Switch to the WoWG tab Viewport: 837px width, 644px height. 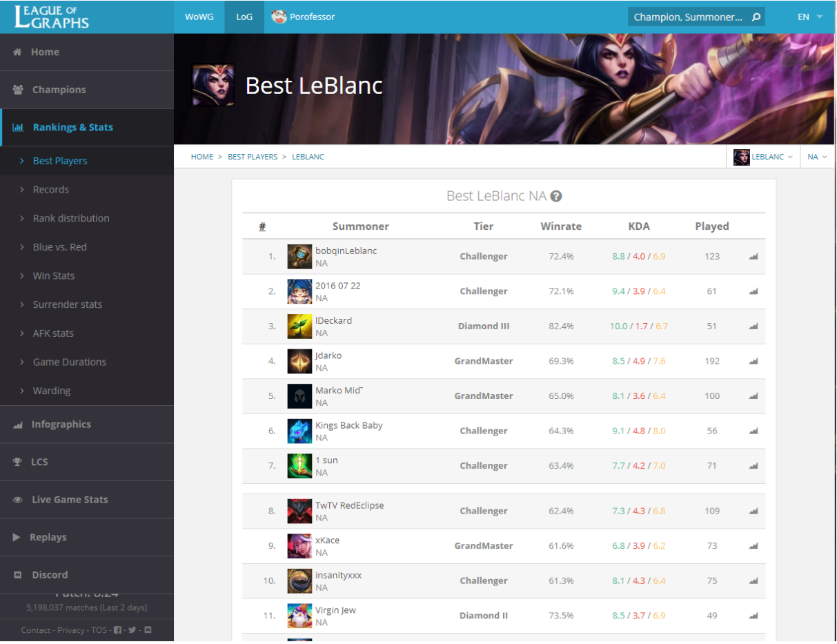(199, 17)
